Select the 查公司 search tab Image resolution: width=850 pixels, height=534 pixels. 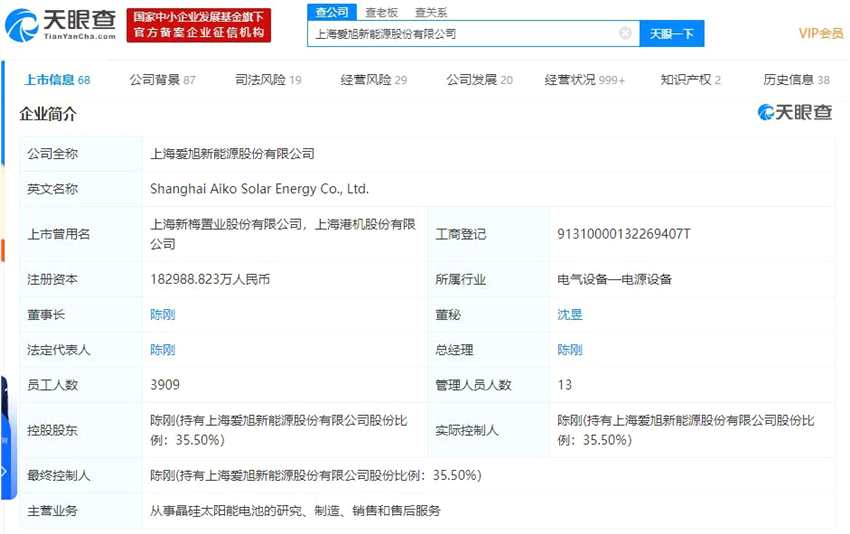(332, 12)
